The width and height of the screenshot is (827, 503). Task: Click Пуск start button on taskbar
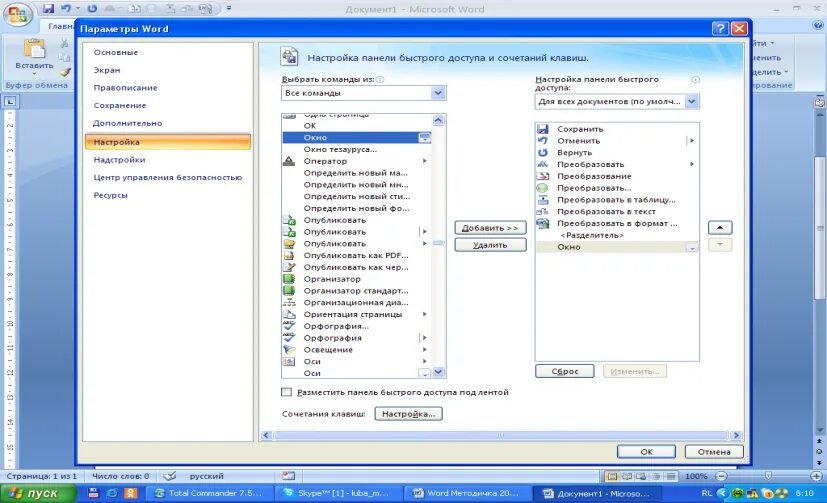pos(39,494)
